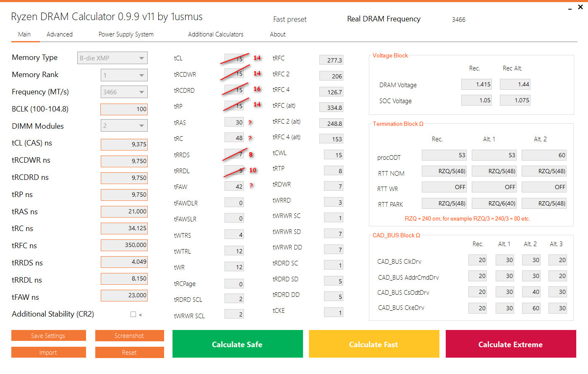
Task: Open the Advanced tab
Action: (60, 34)
